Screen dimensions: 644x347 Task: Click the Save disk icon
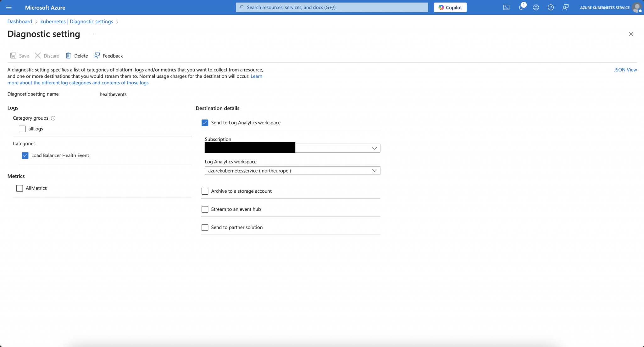coord(13,55)
